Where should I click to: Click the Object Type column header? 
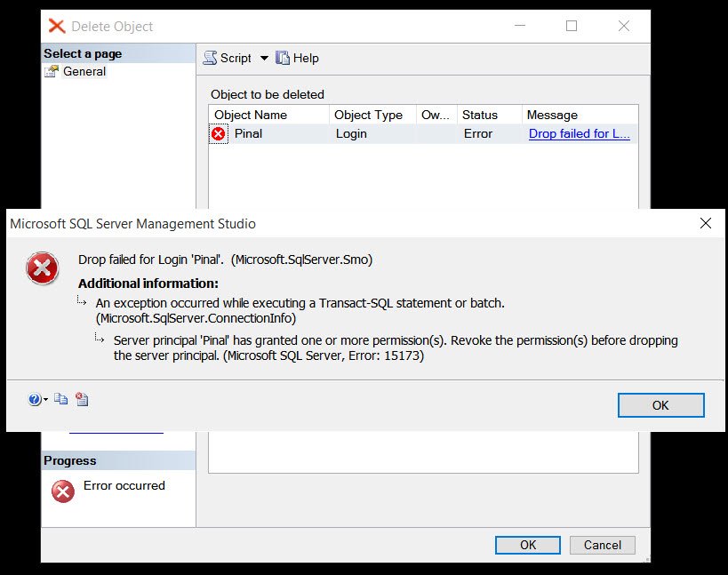click(372, 115)
